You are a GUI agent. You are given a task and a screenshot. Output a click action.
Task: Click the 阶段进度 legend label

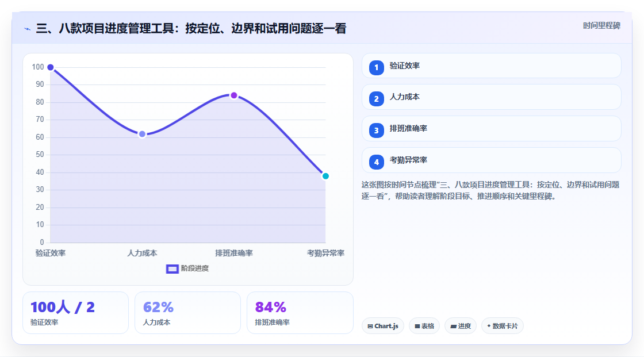tap(195, 268)
